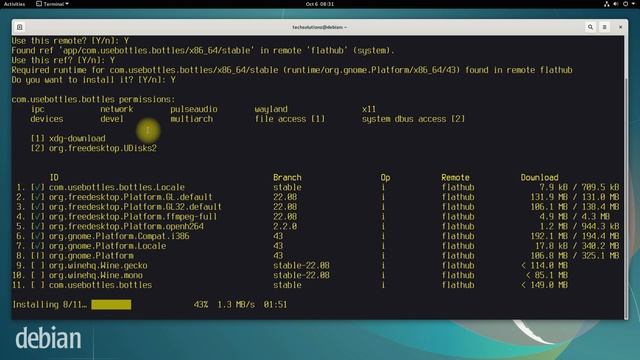Click the '< 149.0 MB' download size
The image size is (640, 360).
544,285
